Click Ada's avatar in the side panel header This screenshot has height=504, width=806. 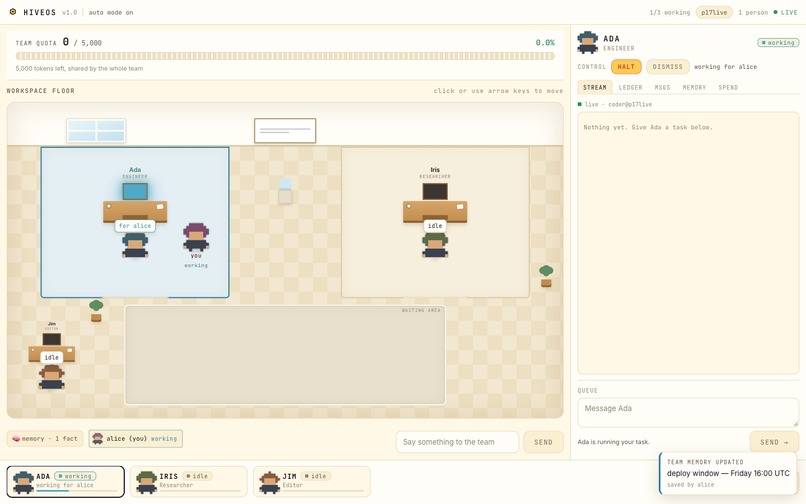588,43
